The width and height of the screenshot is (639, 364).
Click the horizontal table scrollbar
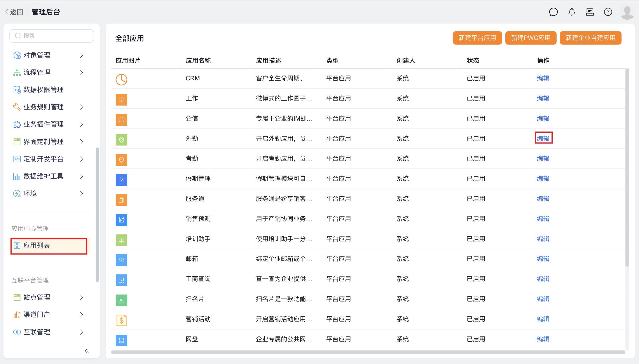coord(368,352)
